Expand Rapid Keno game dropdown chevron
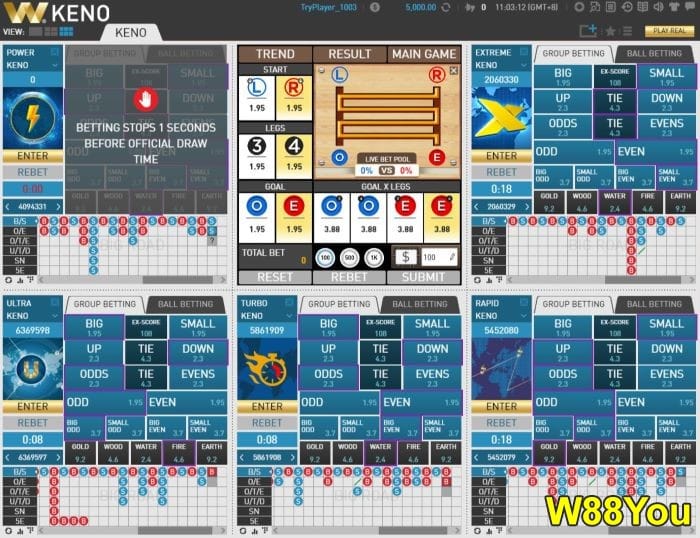 524,316
